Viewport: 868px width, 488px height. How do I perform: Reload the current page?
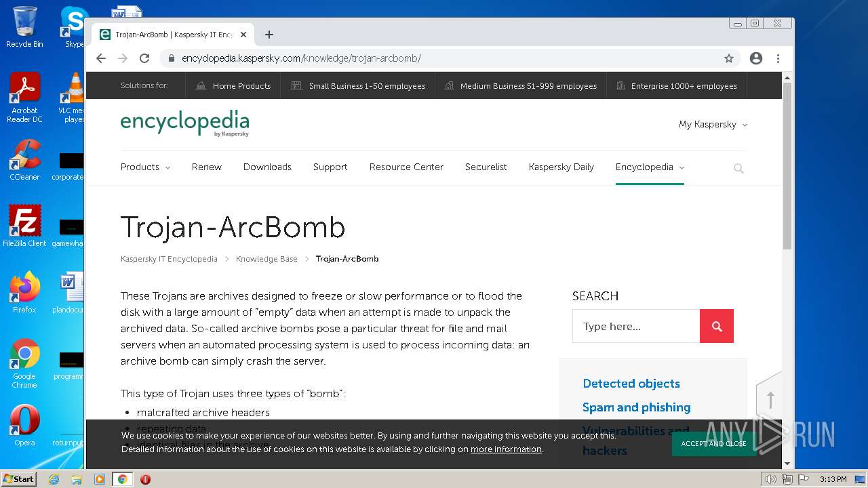tap(144, 58)
